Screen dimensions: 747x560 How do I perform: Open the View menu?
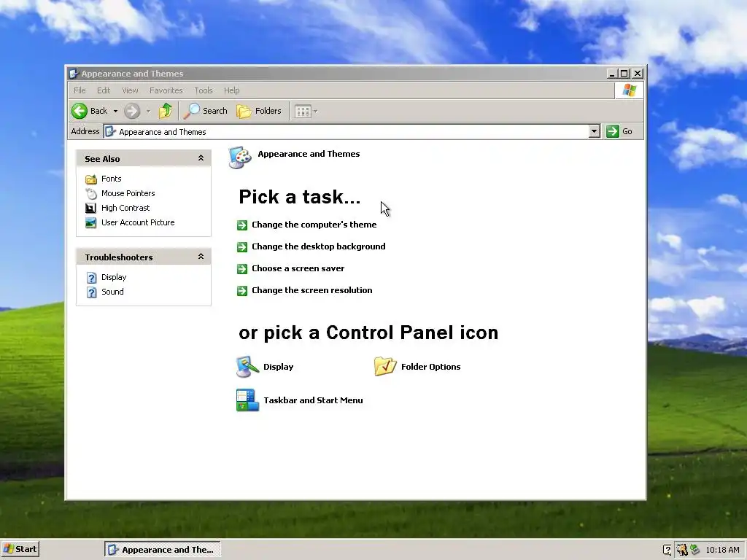point(130,90)
